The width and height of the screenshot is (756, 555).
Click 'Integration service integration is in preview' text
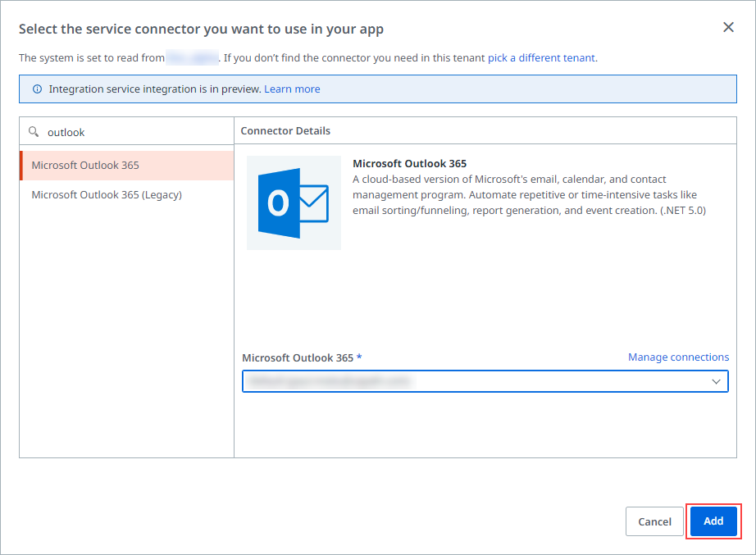(x=155, y=89)
